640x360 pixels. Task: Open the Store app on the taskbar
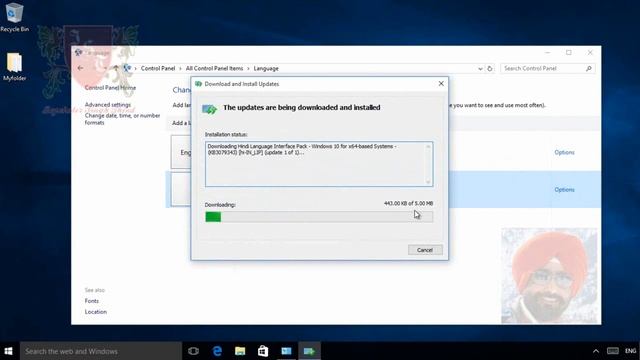coord(263,351)
